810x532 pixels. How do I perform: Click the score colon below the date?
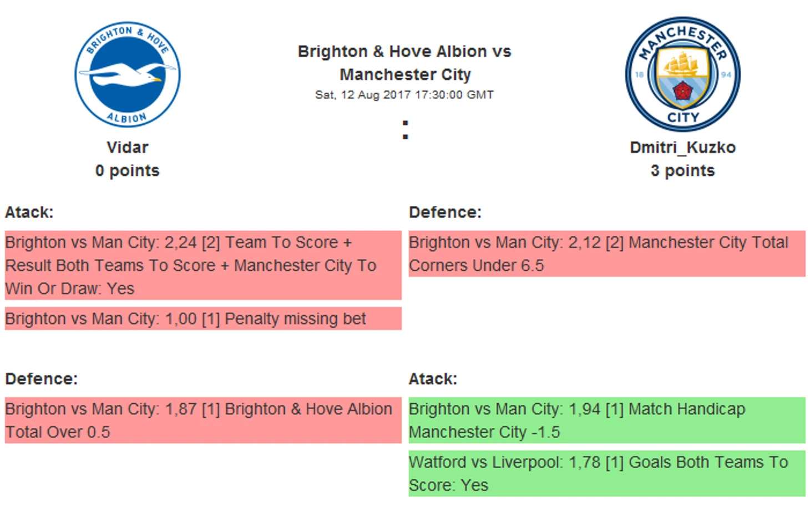406,130
